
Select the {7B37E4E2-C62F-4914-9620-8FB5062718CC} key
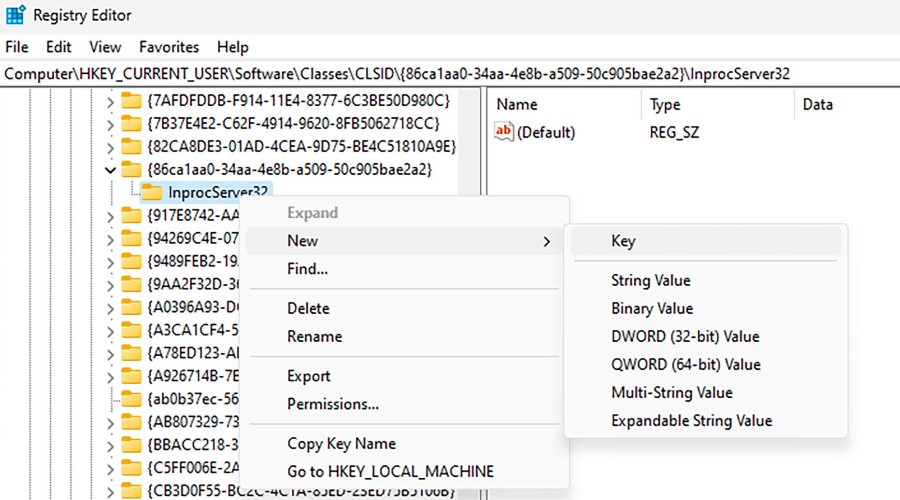(293, 123)
